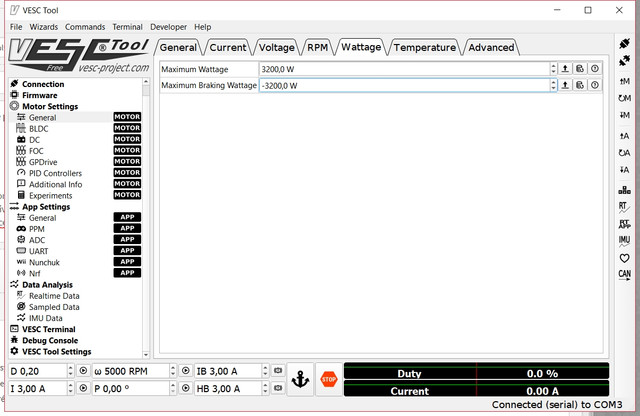The width and height of the screenshot is (640, 416).
Task: Read app configuration (↑A icon)
Action: point(624,136)
